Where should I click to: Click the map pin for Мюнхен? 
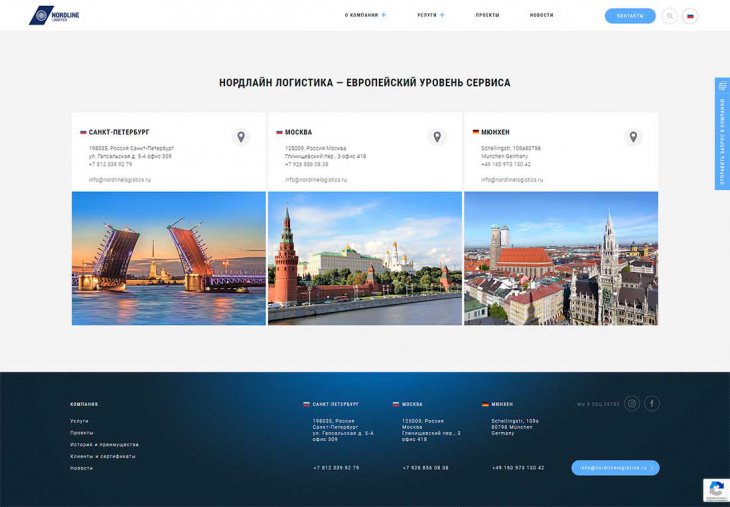(633, 137)
